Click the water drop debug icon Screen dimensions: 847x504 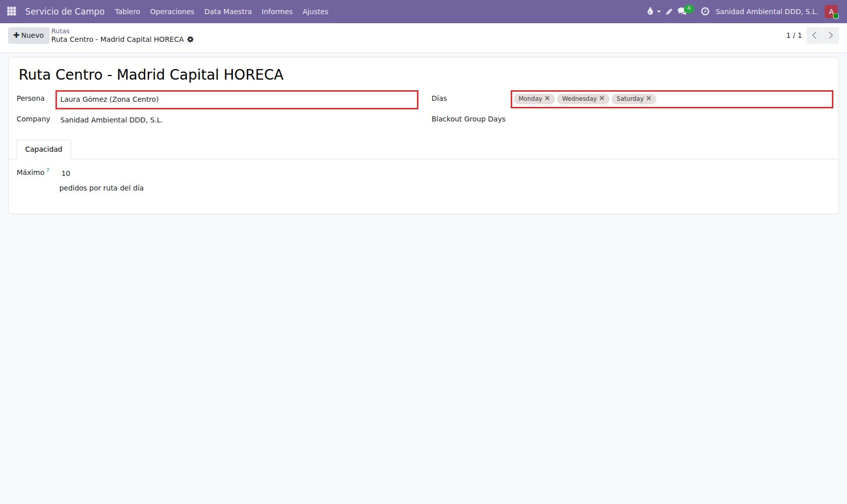(x=650, y=11)
